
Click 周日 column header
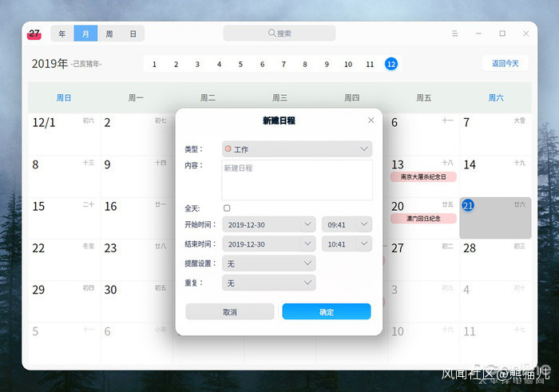[x=64, y=97]
